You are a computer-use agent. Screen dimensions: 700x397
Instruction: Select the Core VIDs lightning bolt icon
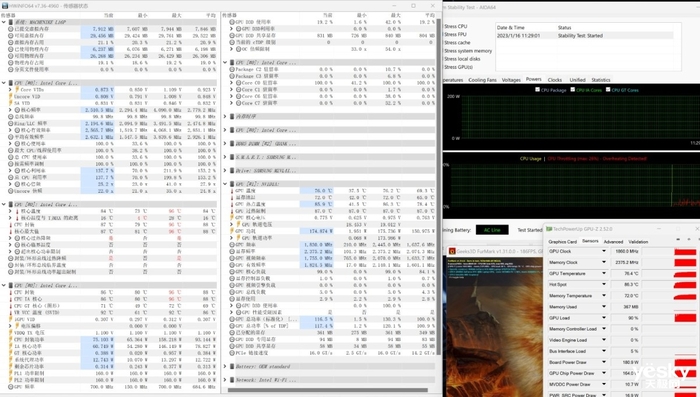[x=17, y=90]
